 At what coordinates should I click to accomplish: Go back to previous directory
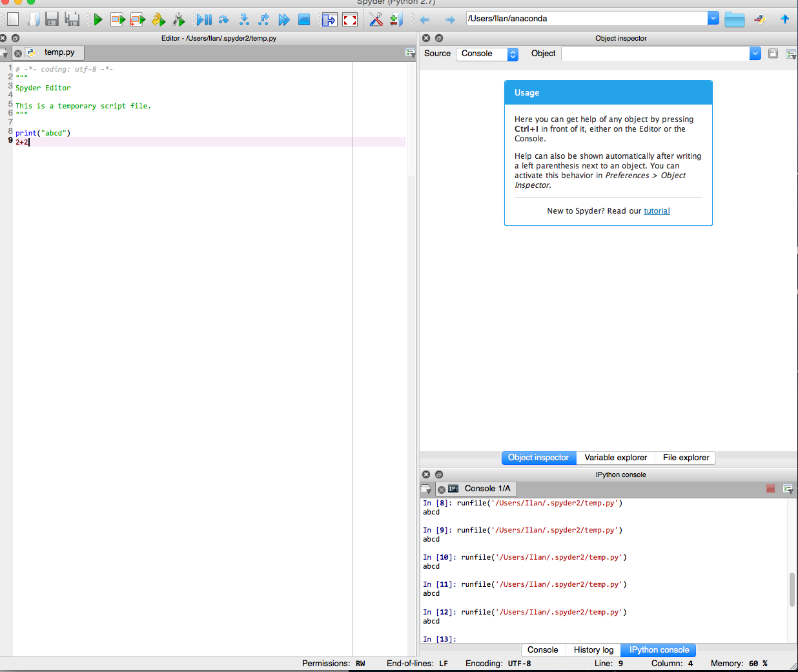pyautogui.click(x=424, y=19)
